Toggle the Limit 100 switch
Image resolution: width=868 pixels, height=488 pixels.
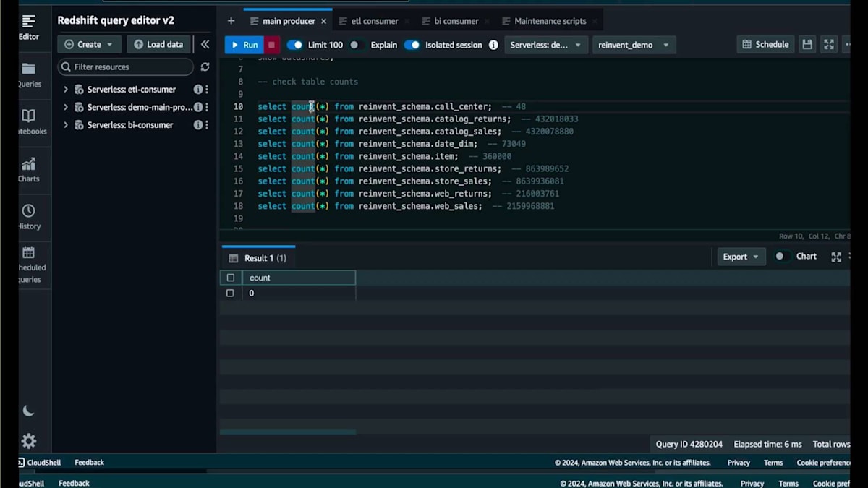294,45
